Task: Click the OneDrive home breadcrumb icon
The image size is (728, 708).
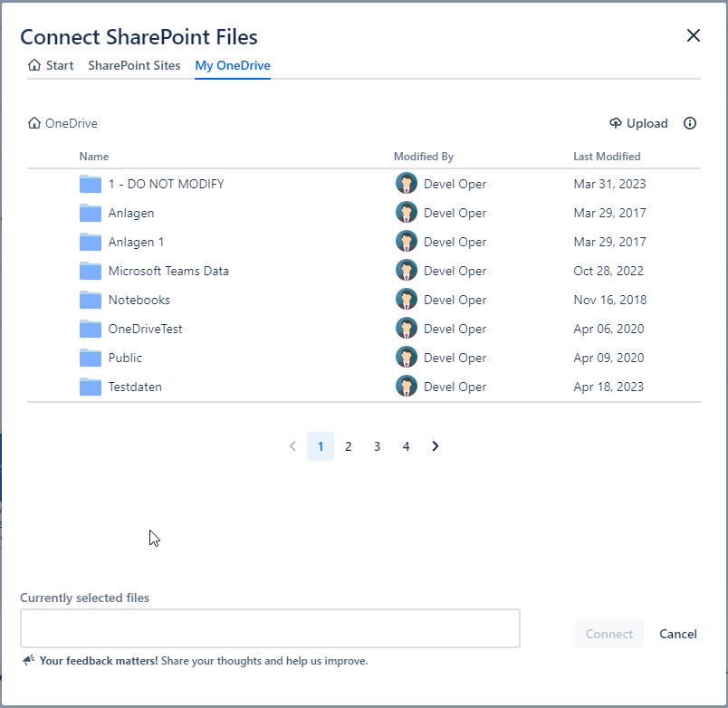Action: click(34, 123)
